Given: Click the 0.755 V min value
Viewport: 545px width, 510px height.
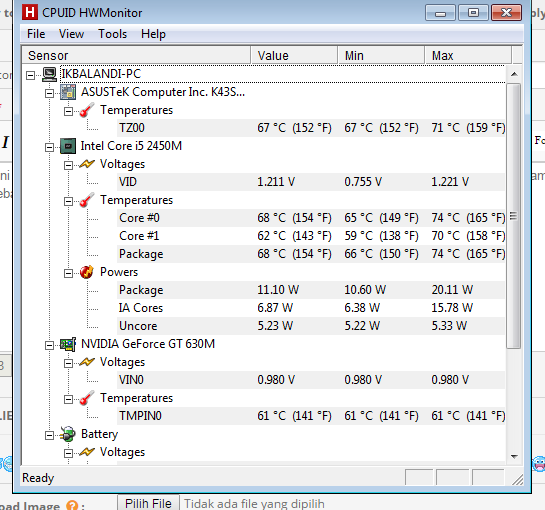Looking at the screenshot, I should (363, 182).
